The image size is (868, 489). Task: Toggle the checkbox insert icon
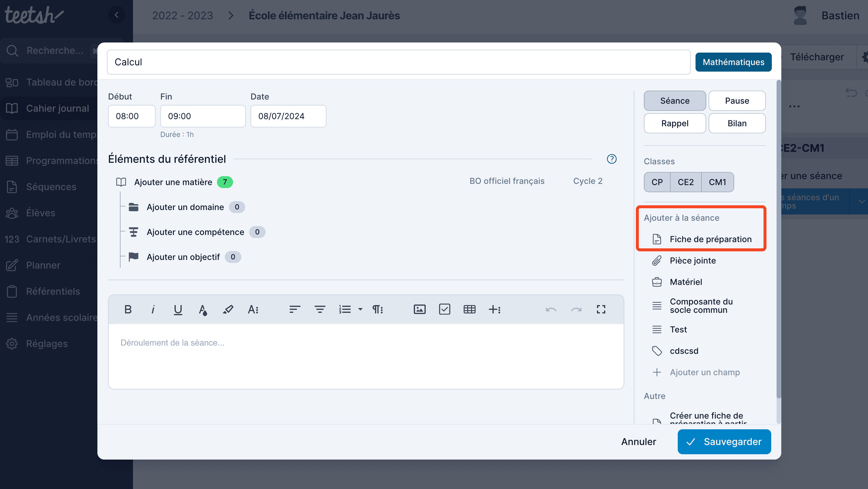pyautogui.click(x=445, y=309)
